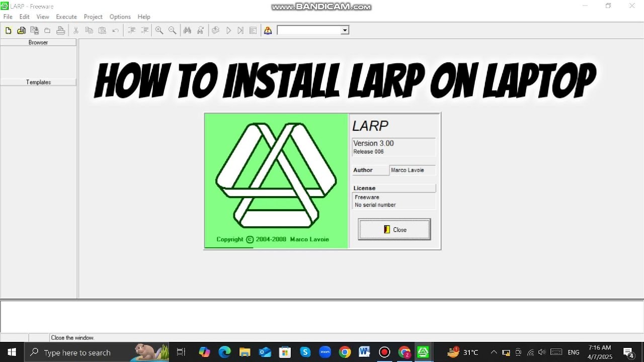Click the Execute play triangle icon
Image resolution: width=644 pixels, height=362 pixels.
point(228,31)
